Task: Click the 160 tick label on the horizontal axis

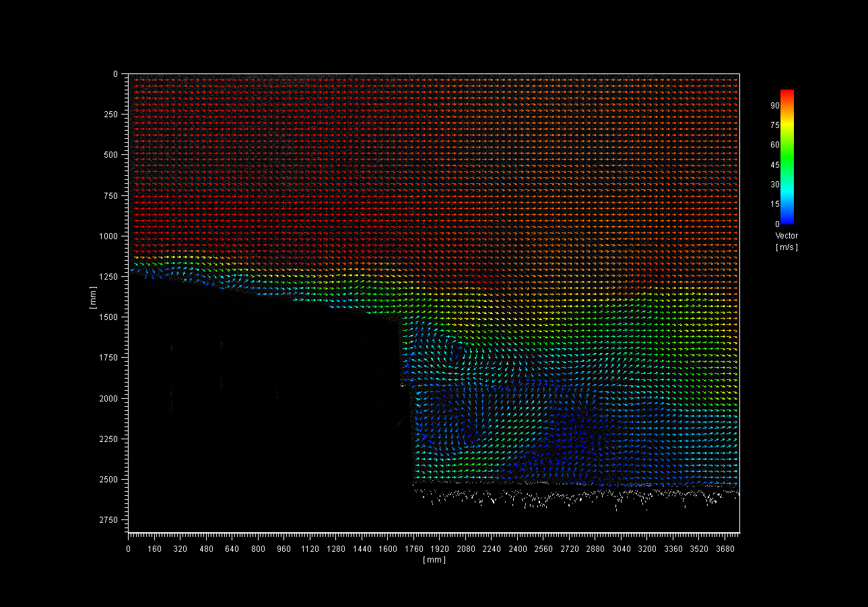Action: (154, 549)
